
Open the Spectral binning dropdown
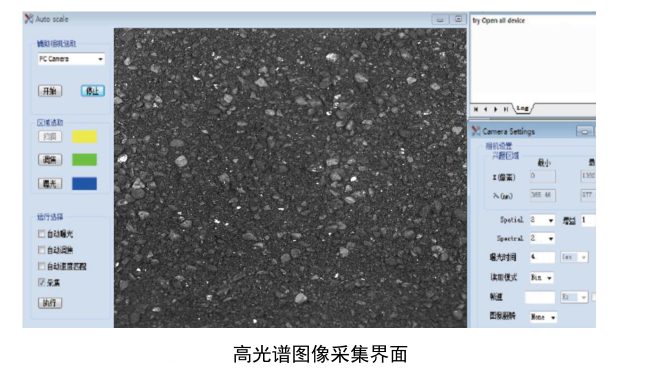pos(543,238)
